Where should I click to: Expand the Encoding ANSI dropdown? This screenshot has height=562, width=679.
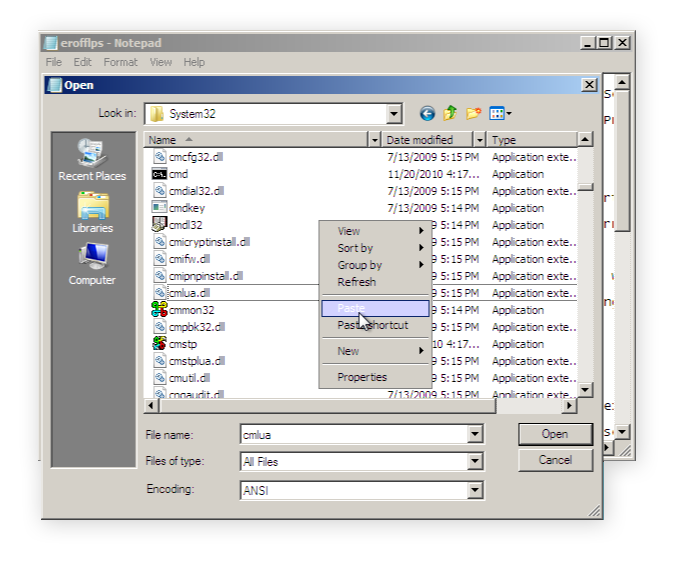475,491
